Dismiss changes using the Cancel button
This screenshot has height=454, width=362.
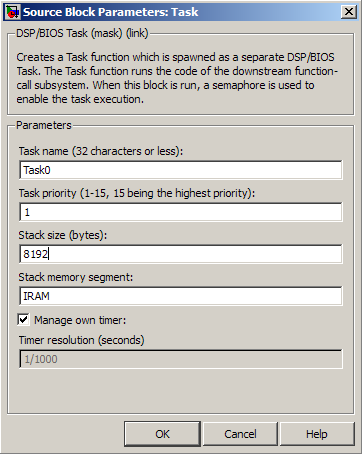[x=240, y=434]
